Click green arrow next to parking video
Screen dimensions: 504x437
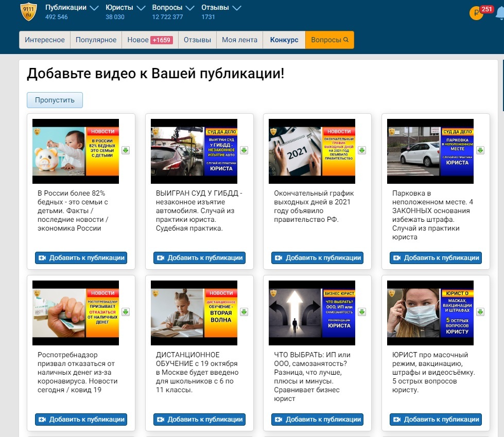tap(480, 150)
